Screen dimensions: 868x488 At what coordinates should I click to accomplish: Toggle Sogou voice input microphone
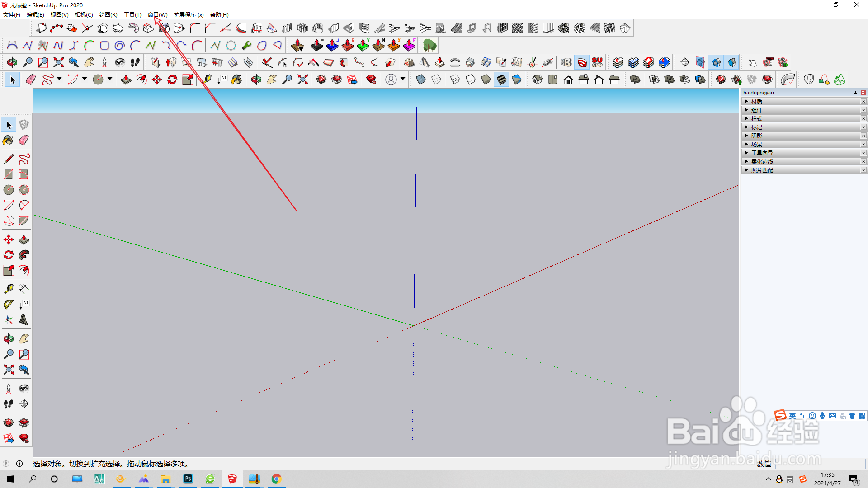pos(822,416)
